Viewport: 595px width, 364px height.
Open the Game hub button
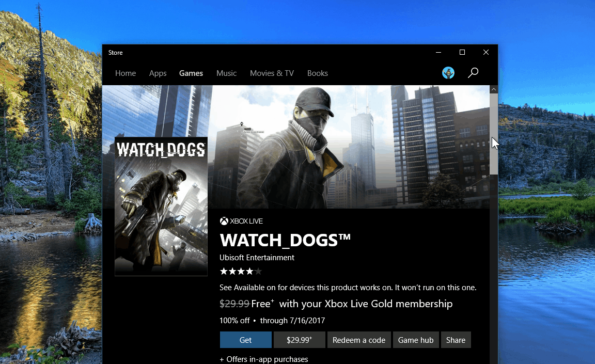click(x=416, y=340)
